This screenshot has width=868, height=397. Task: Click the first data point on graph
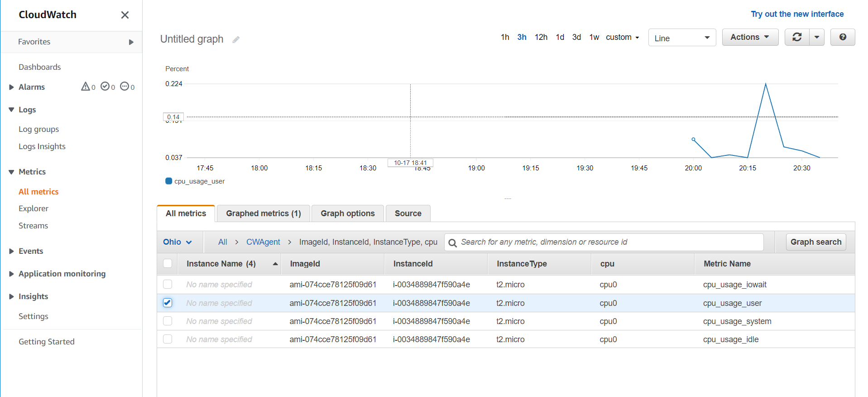click(x=693, y=139)
